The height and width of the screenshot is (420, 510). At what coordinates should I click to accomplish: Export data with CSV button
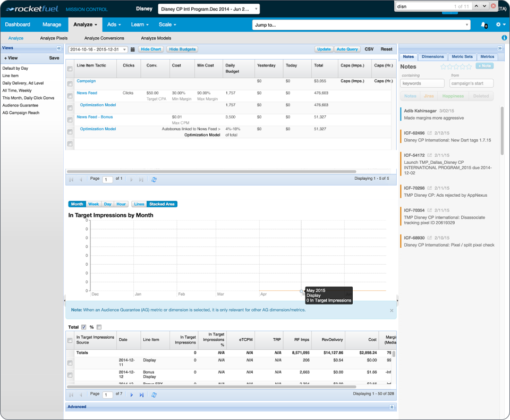[x=369, y=49]
